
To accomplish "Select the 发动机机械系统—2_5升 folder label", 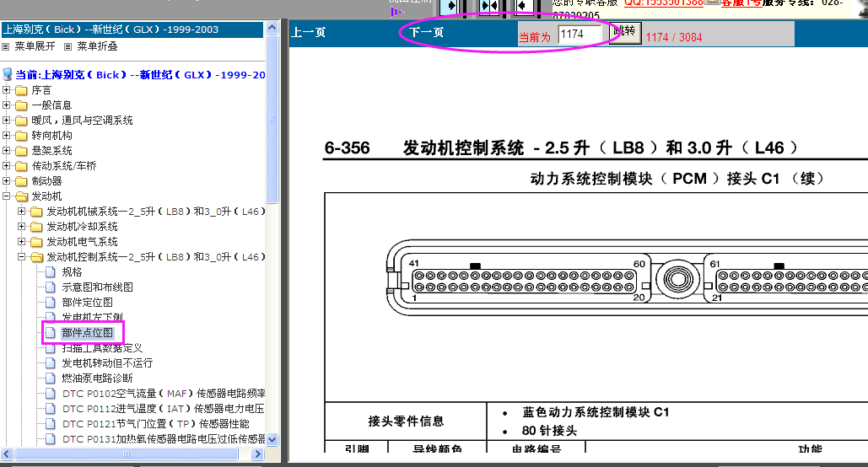I will tap(155, 212).
